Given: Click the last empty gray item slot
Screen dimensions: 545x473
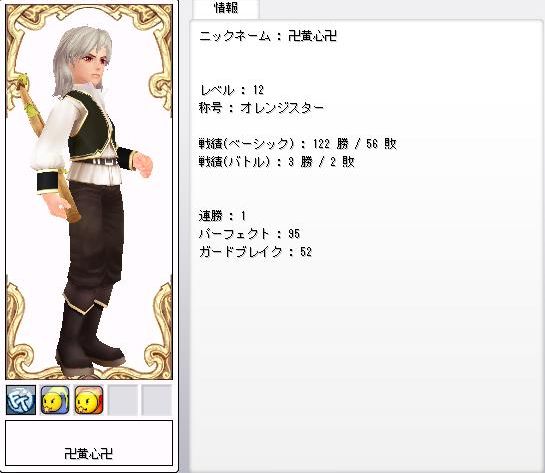Looking at the screenshot, I should (x=156, y=400).
